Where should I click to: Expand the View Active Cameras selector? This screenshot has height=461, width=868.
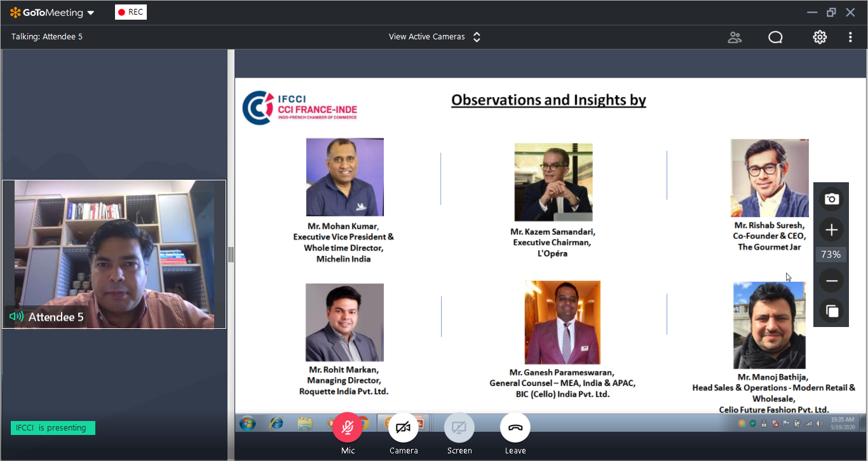pyautogui.click(x=435, y=37)
